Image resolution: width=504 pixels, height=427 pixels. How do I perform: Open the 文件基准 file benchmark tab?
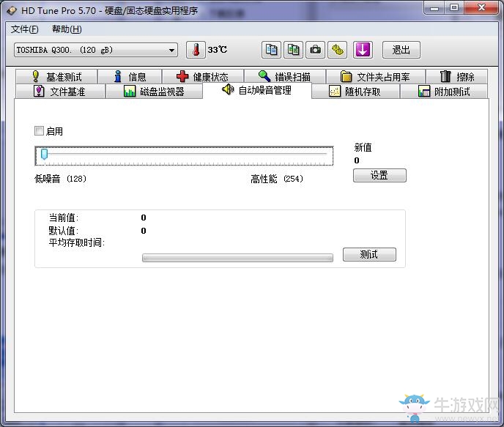click(x=60, y=92)
